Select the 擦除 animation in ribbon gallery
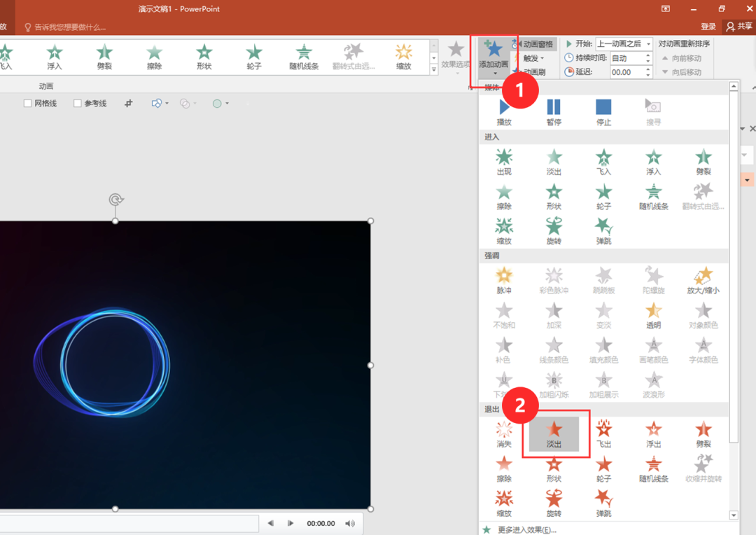The height and width of the screenshot is (535, 756). [x=154, y=57]
